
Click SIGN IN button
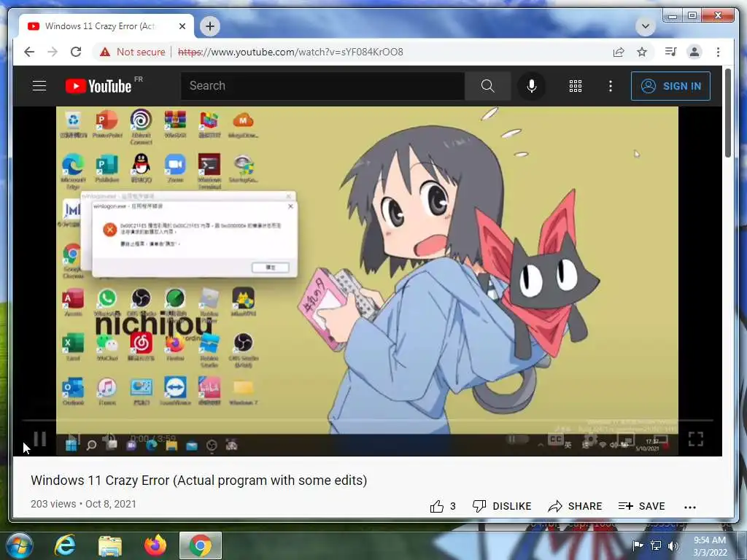(670, 86)
